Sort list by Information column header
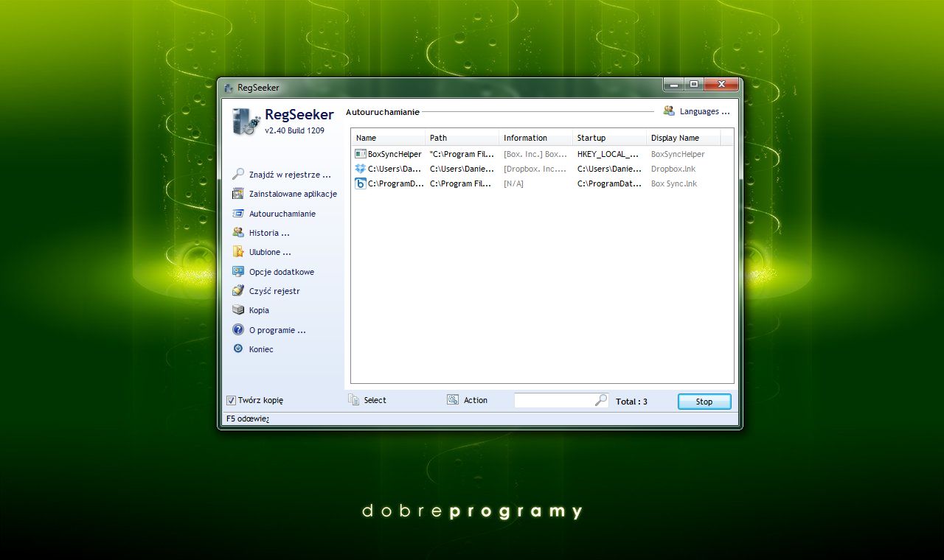 click(536, 138)
